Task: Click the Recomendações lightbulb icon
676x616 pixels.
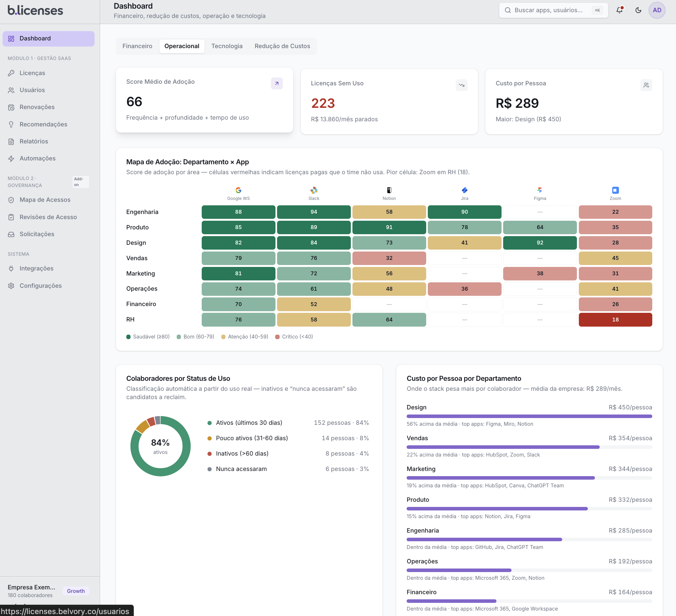Action: tap(12, 124)
